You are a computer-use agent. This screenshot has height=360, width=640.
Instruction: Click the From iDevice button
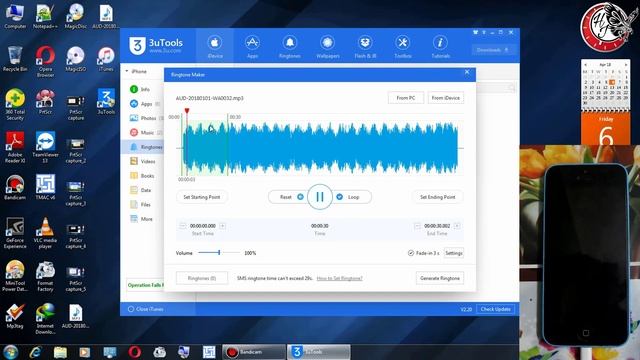446,98
